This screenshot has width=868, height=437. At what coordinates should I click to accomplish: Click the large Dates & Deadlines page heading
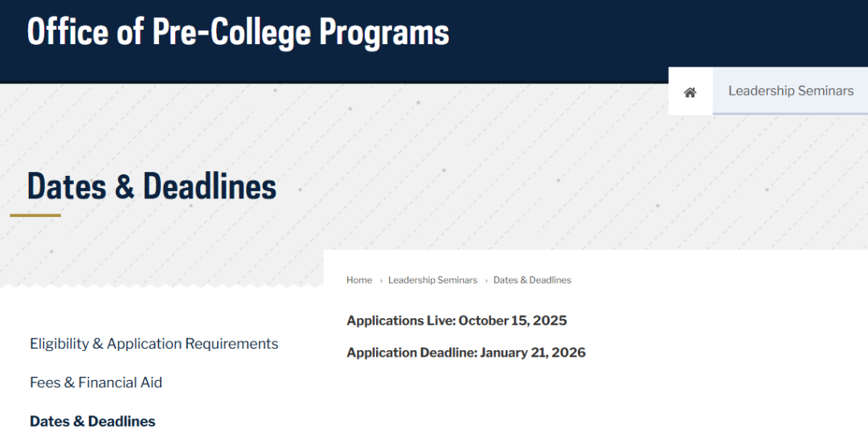click(x=152, y=186)
